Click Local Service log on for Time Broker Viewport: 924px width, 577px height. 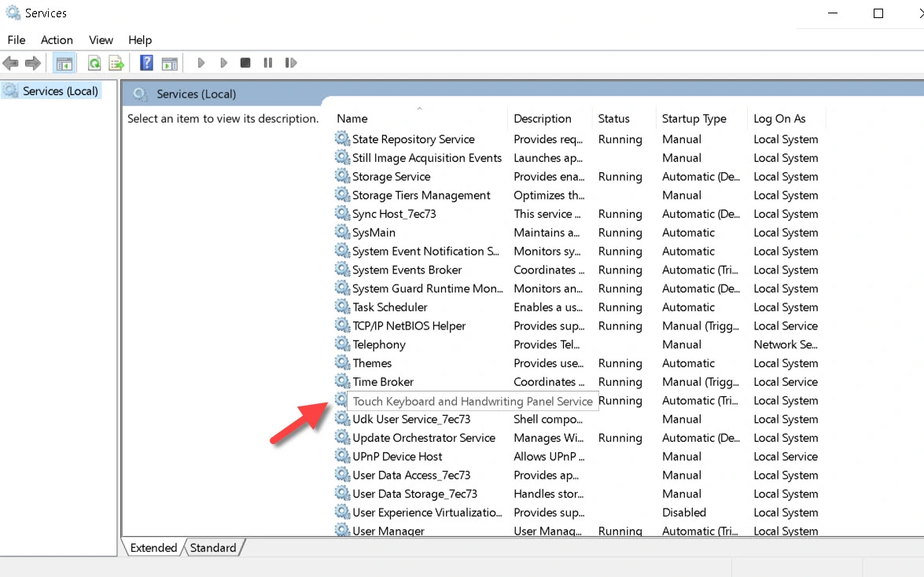coord(786,382)
